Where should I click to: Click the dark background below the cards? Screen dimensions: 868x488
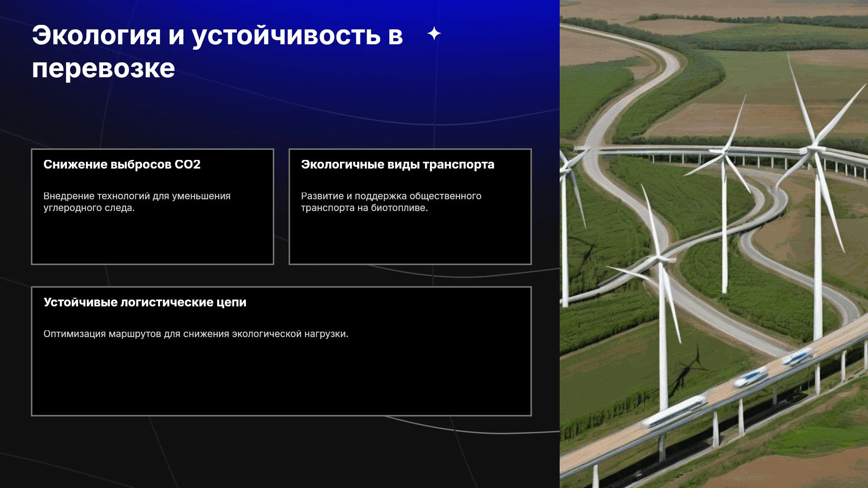click(x=280, y=452)
